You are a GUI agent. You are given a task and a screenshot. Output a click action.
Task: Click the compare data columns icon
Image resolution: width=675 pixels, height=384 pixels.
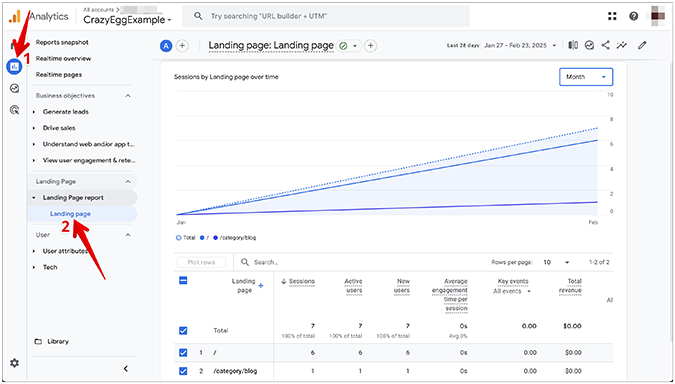(x=573, y=45)
